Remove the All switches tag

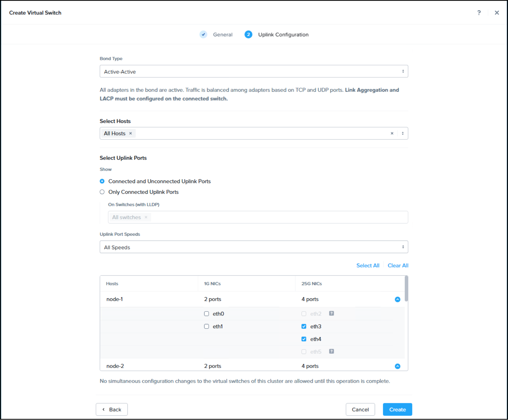[x=146, y=217]
